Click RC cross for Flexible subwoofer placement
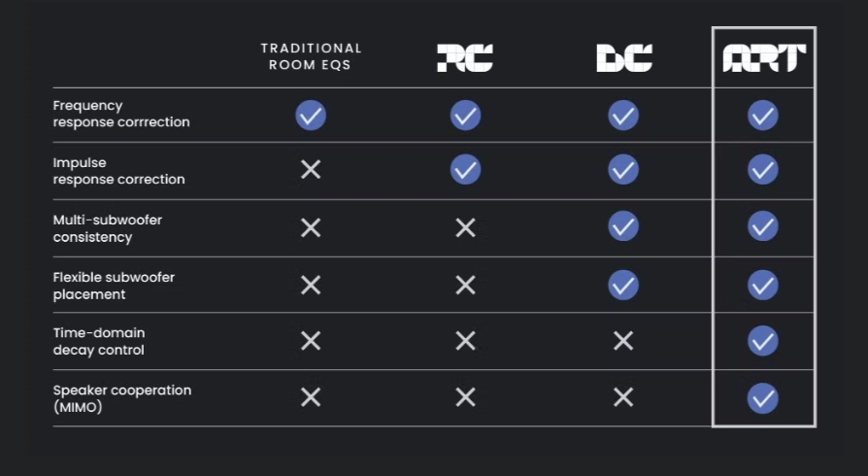 pos(465,285)
